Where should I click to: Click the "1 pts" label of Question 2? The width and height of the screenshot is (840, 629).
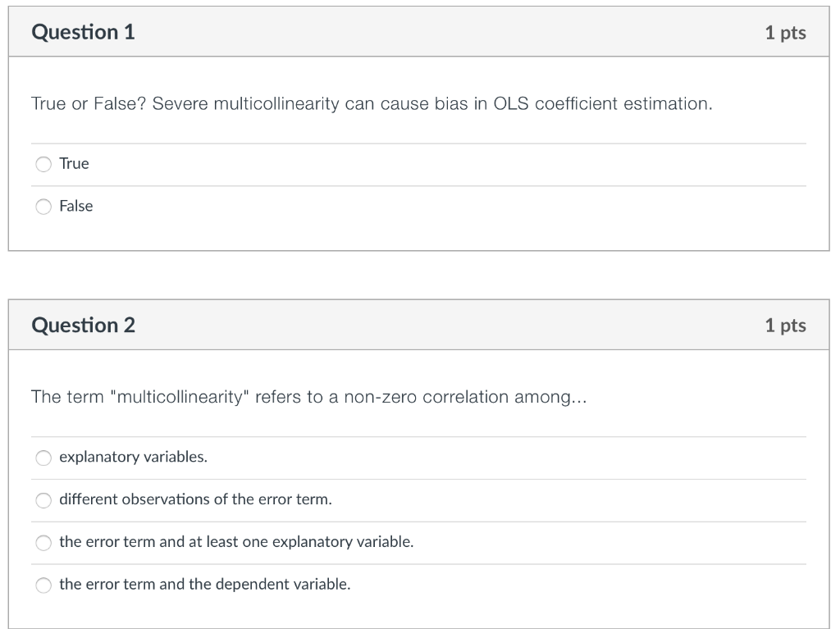785,326
